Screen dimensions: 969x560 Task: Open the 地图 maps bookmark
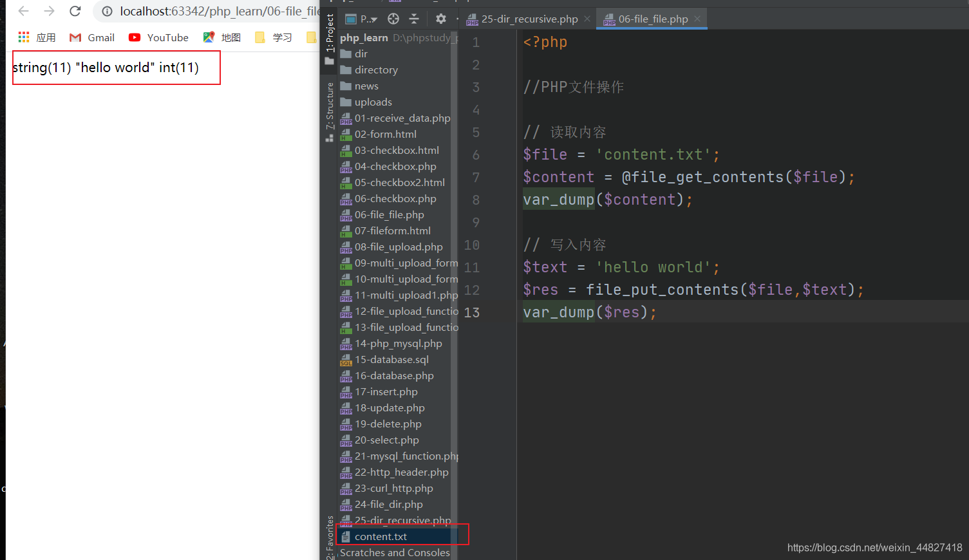[x=222, y=37]
